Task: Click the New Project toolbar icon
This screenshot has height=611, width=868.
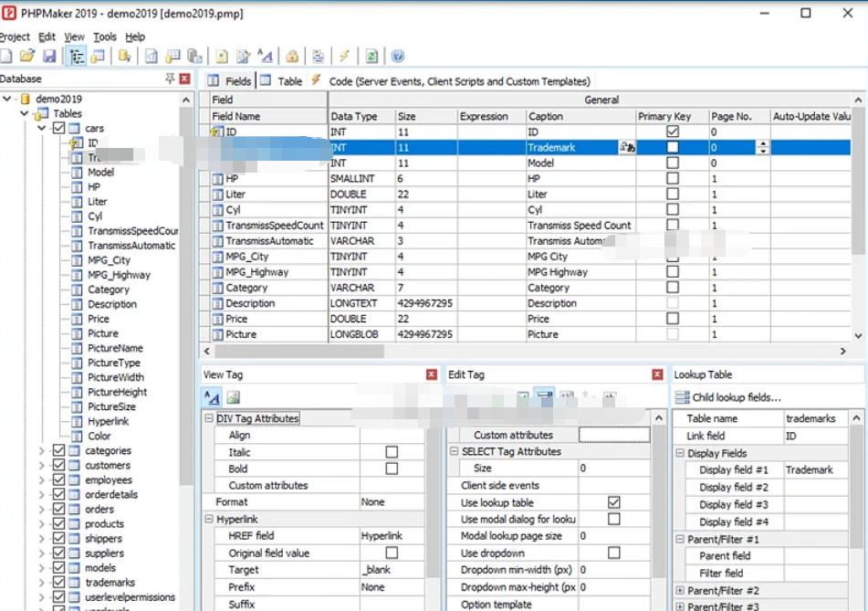Action: pos(5,56)
